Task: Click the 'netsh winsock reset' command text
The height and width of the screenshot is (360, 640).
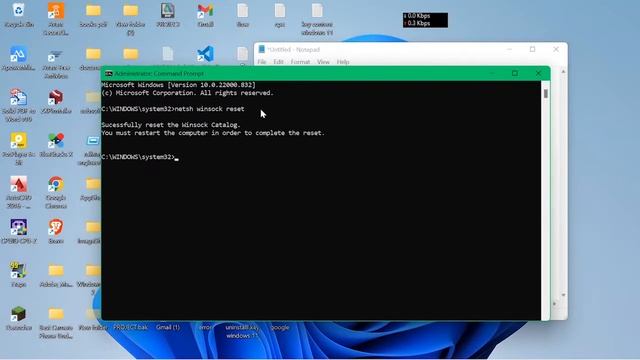Action: (x=209, y=109)
